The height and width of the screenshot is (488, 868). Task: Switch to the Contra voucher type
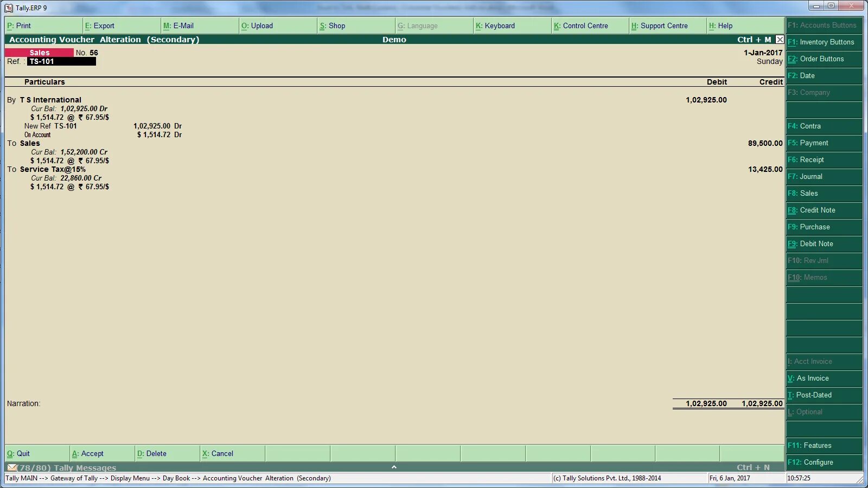point(824,126)
